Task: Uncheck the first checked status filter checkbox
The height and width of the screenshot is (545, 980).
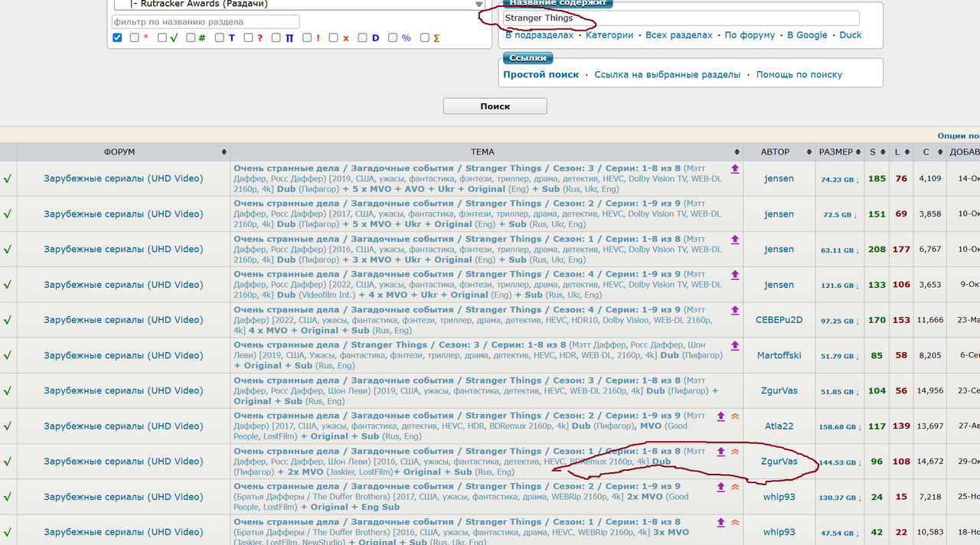Action: 117,38
